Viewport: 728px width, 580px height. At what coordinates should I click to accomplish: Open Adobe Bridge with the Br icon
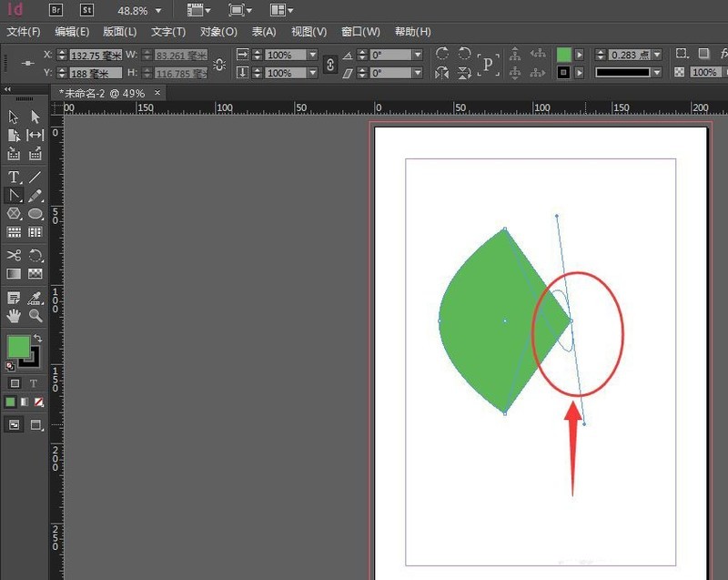[56, 10]
